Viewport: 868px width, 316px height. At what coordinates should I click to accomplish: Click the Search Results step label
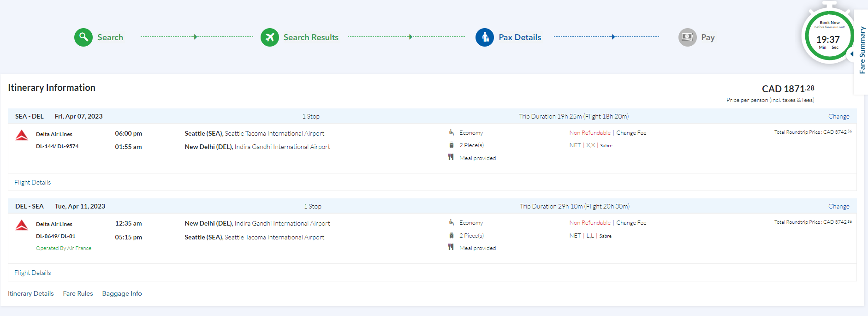[x=311, y=37]
